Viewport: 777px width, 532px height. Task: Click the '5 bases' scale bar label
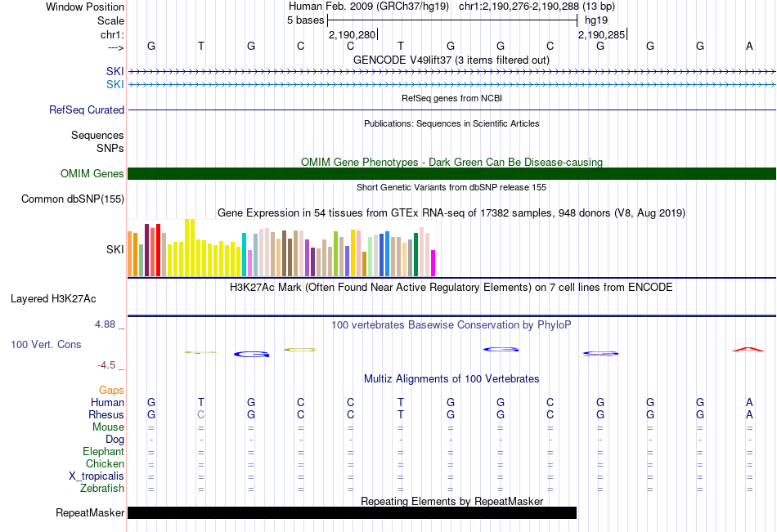click(x=305, y=20)
